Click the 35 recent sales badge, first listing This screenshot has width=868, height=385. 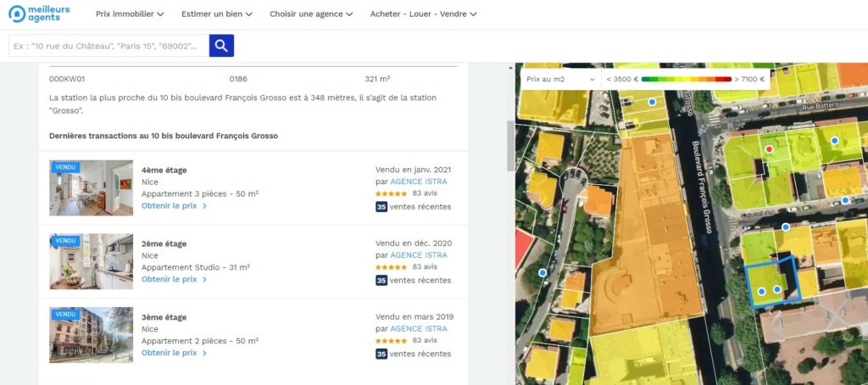tap(381, 206)
